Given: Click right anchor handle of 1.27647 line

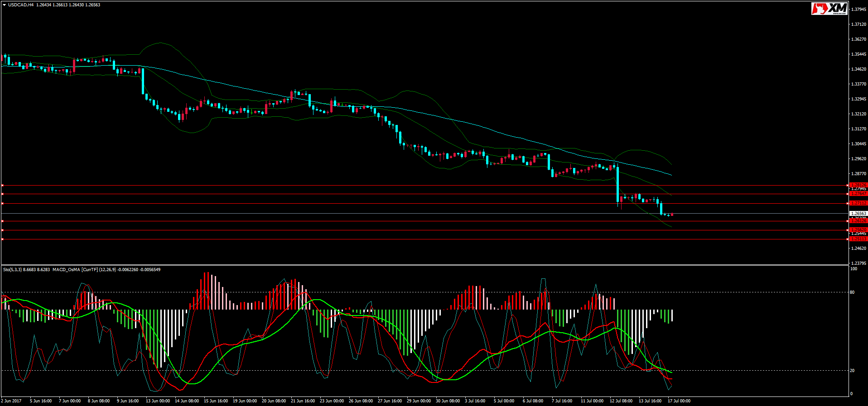Looking at the screenshot, I should pyautogui.click(x=848, y=194).
